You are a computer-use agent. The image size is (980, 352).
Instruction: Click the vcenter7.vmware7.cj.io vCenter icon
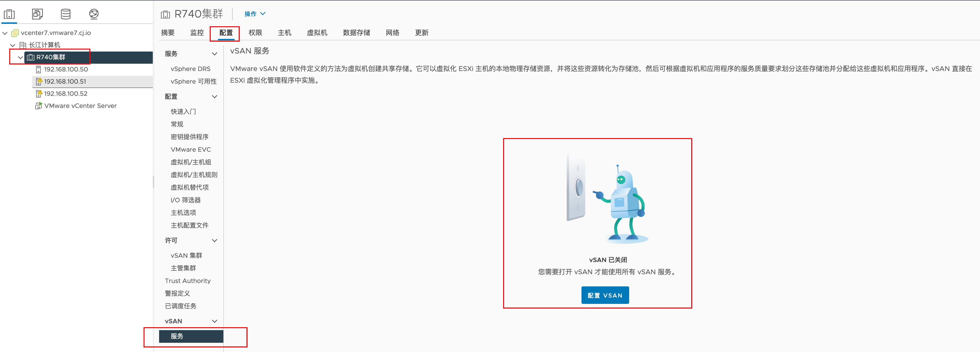(x=15, y=33)
